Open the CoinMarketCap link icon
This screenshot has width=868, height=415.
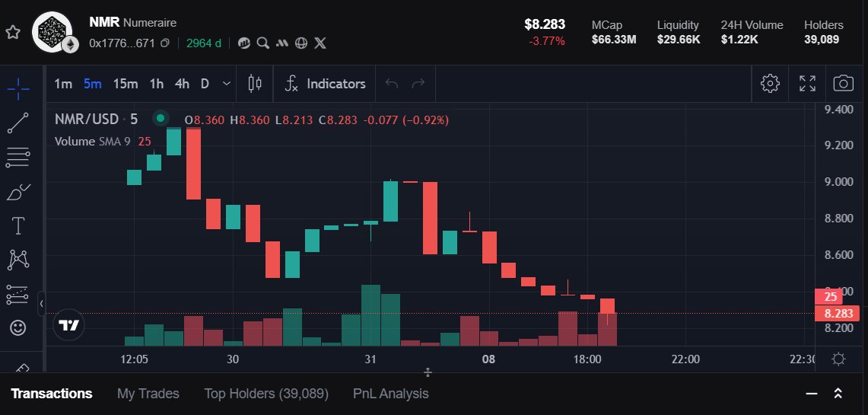coord(281,43)
